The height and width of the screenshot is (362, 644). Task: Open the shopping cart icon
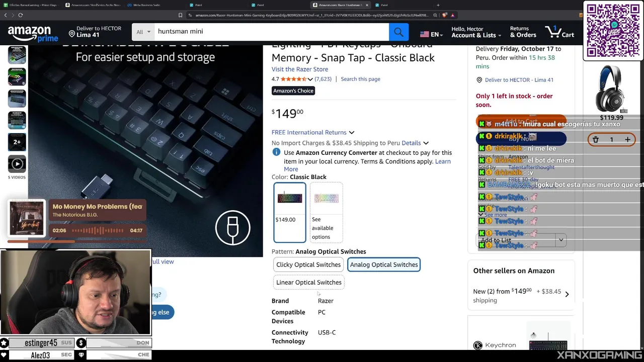[x=559, y=33]
